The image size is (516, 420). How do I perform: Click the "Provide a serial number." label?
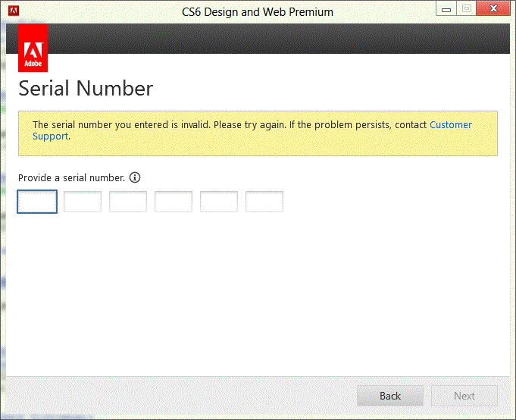point(71,177)
